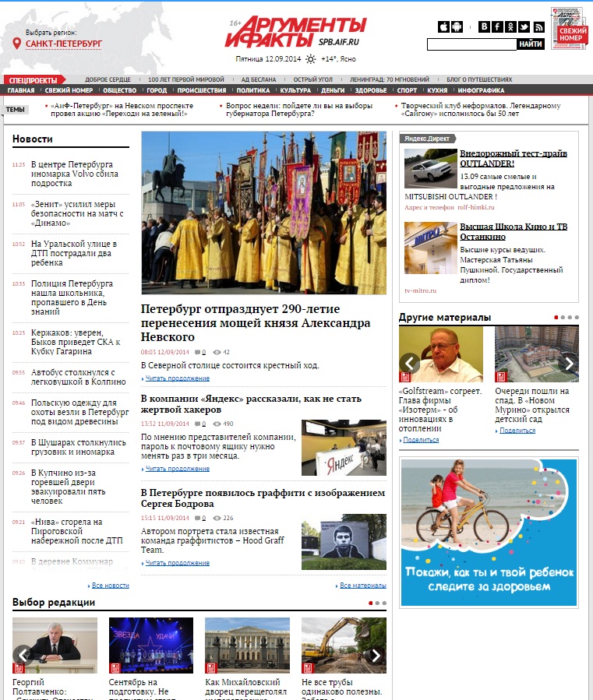Click next arrow in Другие материалы carousel
The width and height of the screenshot is (593, 700).
click(x=569, y=364)
